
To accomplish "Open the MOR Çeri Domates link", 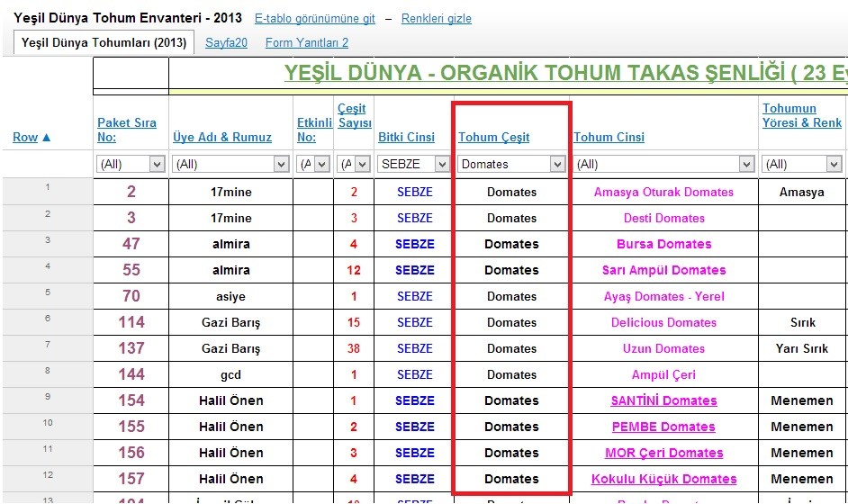I will (x=663, y=453).
